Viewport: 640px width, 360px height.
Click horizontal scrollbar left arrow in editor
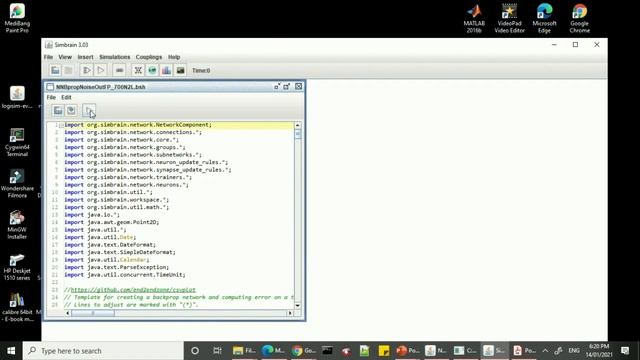click(68, 313)
